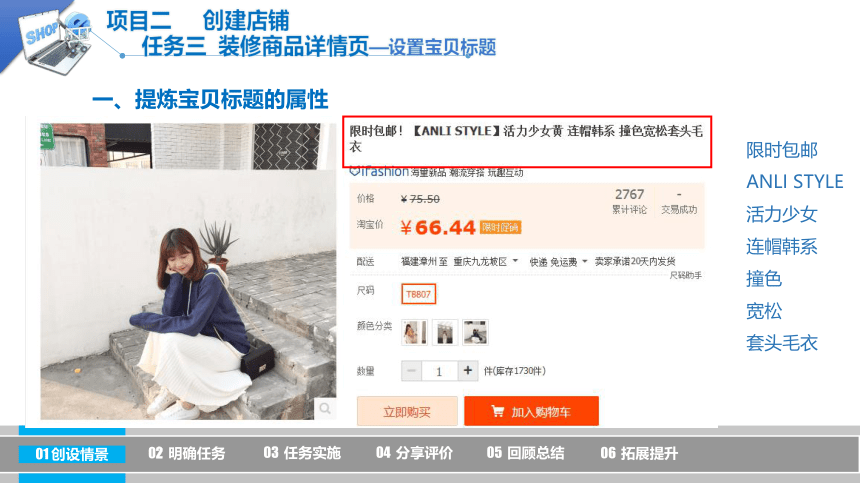Choose the third color variant thumbnail
This screenshot has height=483, width=860.
point(474,332)
